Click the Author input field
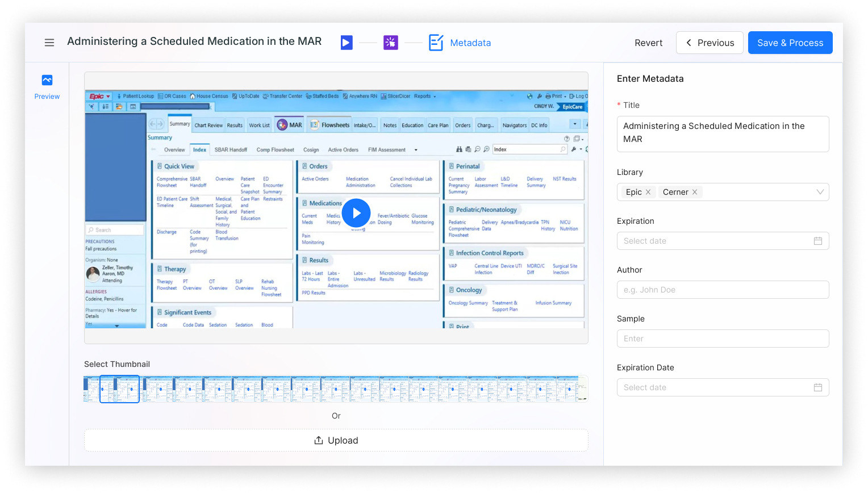Screen dimensions: 868x493 click(723, 290)
